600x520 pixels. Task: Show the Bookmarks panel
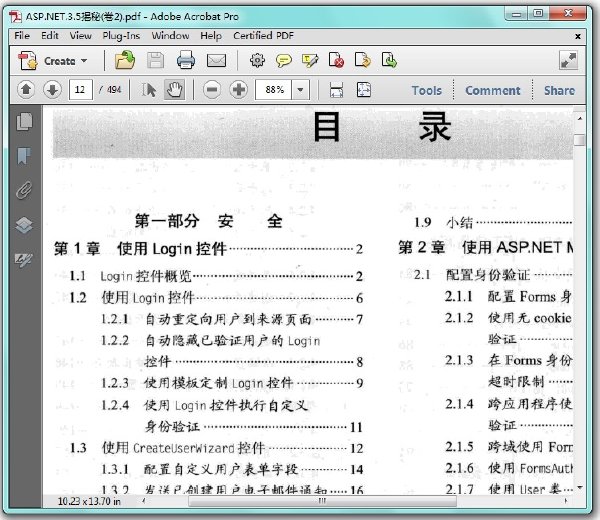(24, 156)
